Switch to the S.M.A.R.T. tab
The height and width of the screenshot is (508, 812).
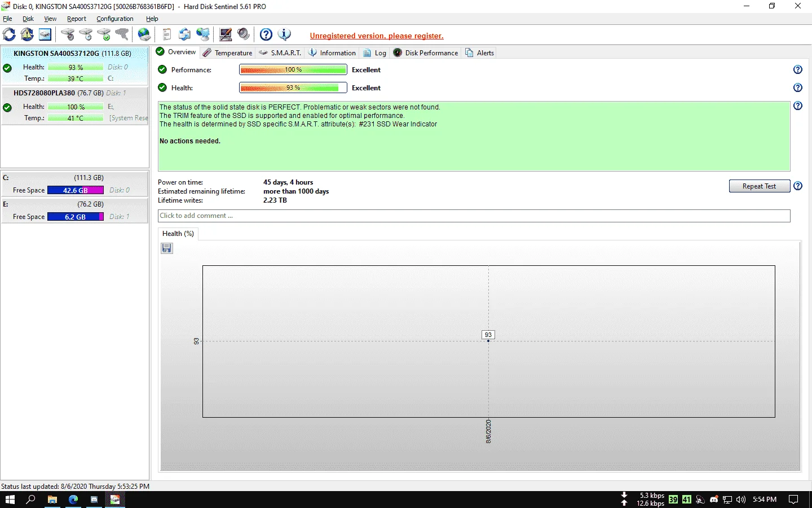click(x=280, y=52)
